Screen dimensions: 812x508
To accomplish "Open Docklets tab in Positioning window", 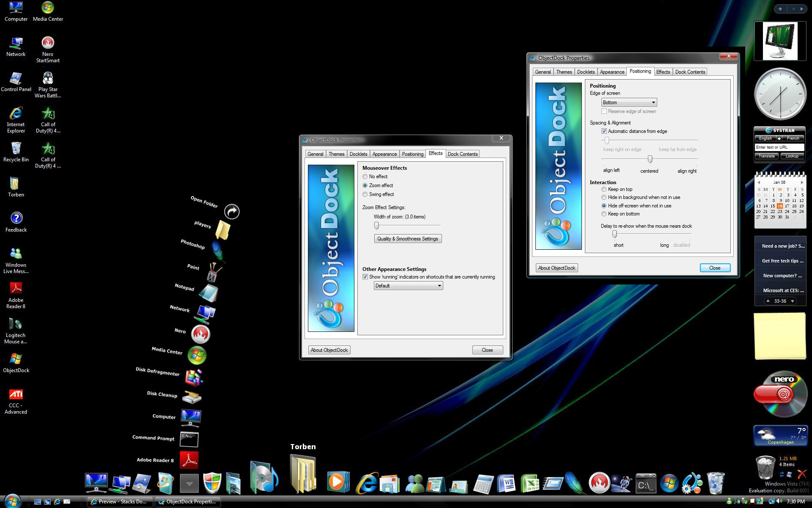I will pyautogui.click(x=586, y=72).
